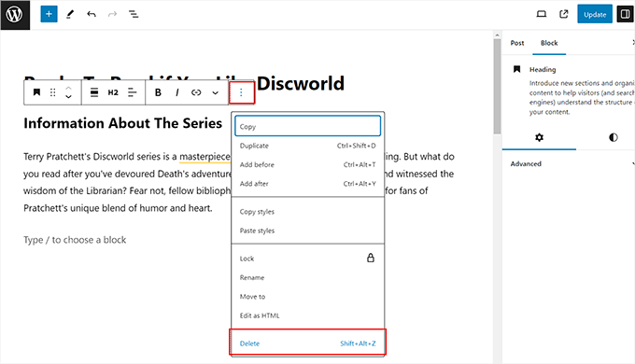
Task: Click the Update button
Action: [595, 14]
